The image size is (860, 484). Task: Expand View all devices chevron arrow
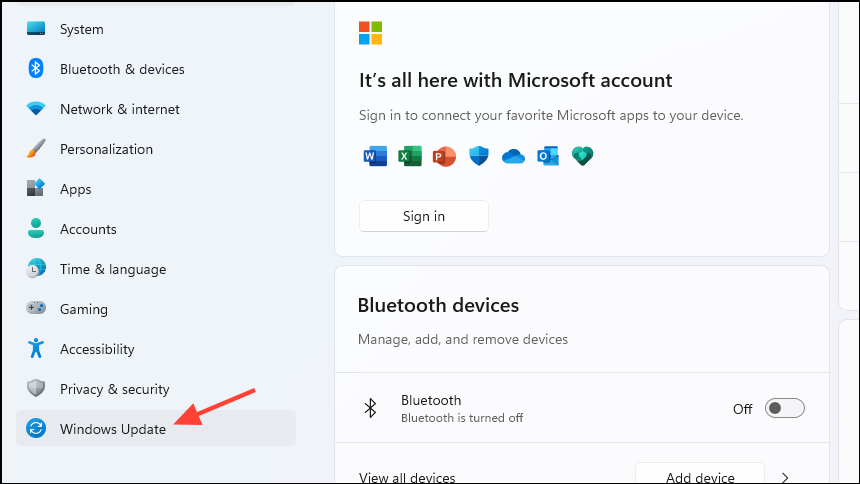[785, 478]
